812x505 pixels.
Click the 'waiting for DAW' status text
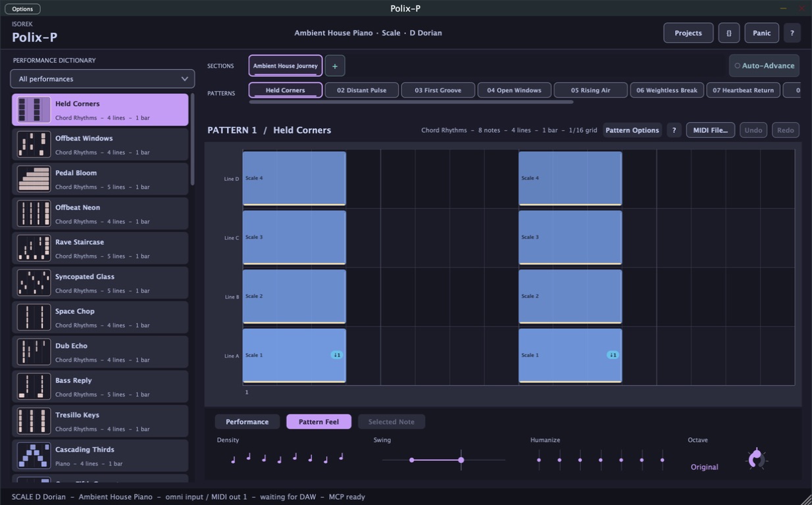tap(288, 497)
